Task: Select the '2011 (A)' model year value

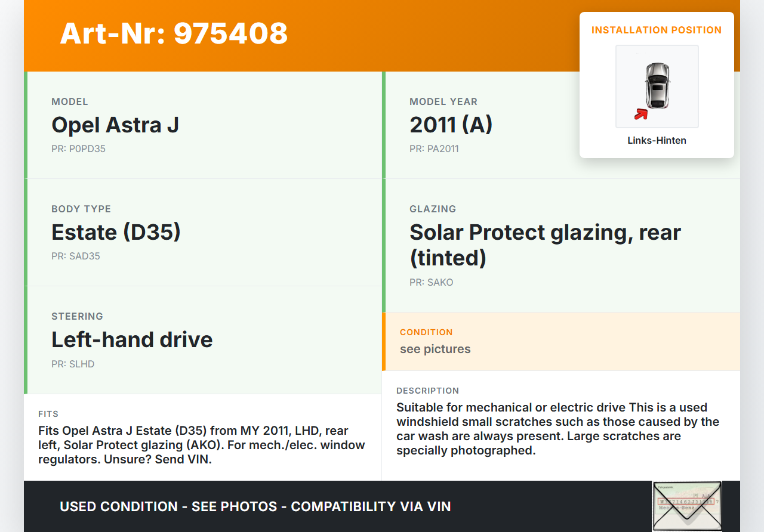Action: click(x=451, y=125)
